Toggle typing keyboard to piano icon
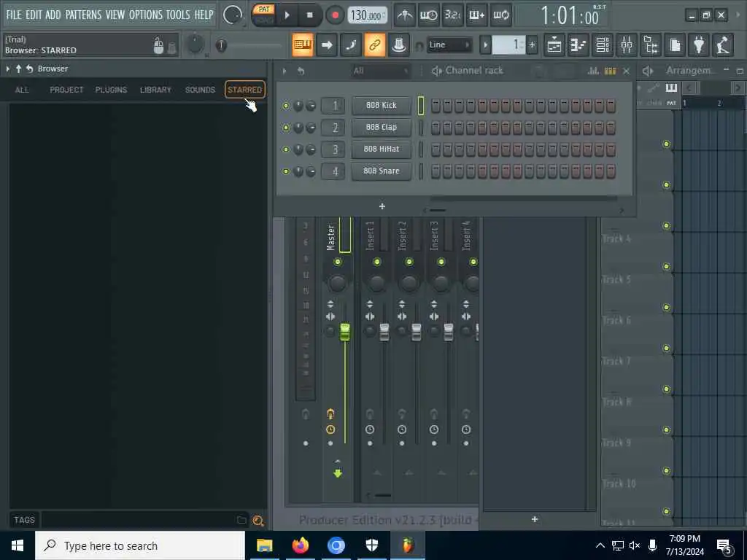The height and width of the screenshot is (560, 747). [x=303, y=44]
